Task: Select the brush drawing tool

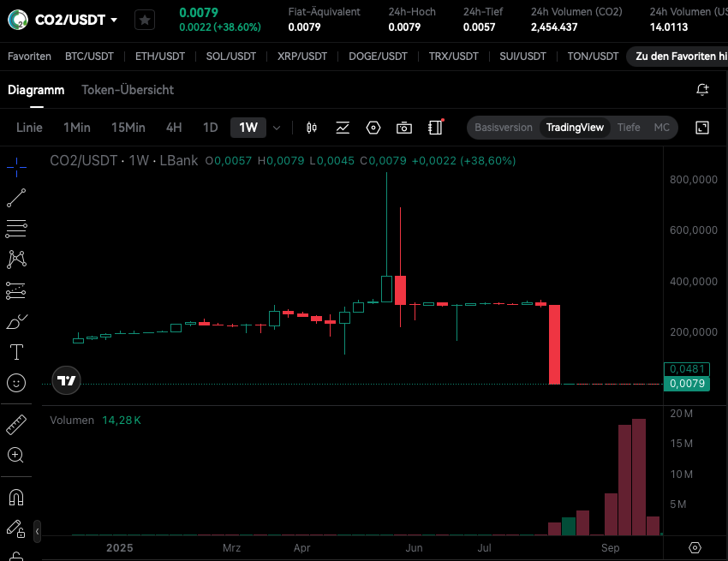Action: pos(16,321)
